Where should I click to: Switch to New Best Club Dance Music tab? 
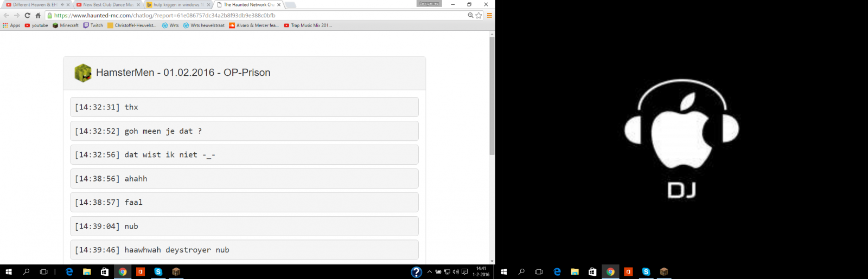pyautogui.click(x=106, y=4)
